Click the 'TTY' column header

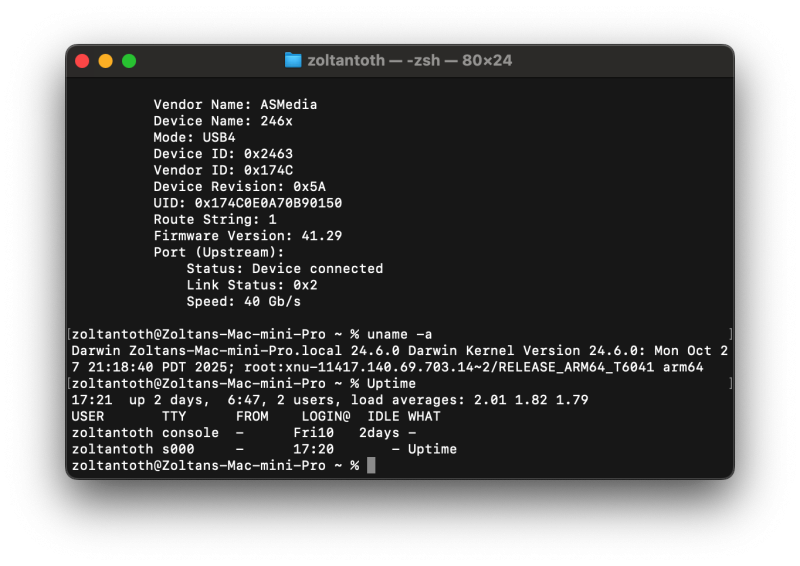[174, 416]
